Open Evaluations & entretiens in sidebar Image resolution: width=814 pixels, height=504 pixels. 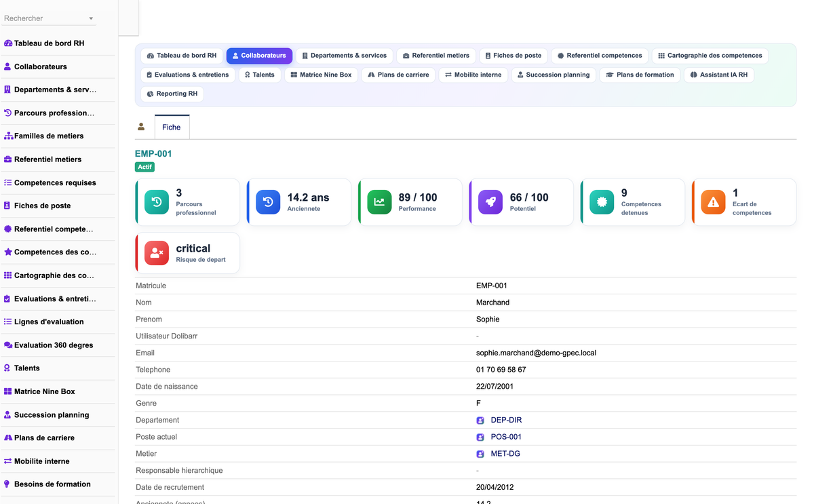pyautogui.click(x=55, y=298)
